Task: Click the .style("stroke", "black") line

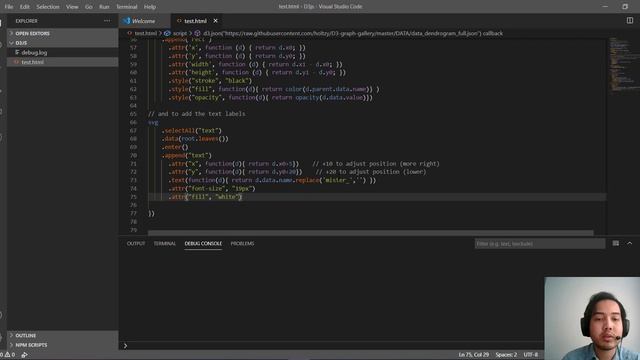Action: [x=210, y=81]
